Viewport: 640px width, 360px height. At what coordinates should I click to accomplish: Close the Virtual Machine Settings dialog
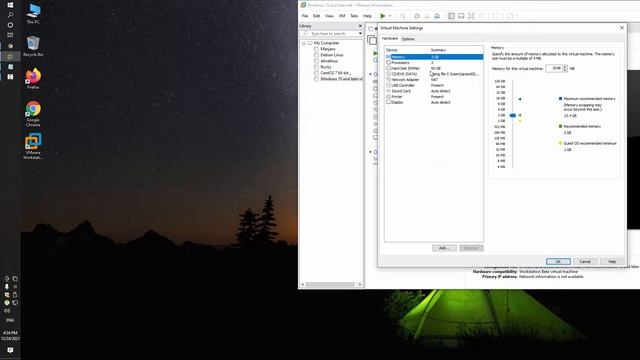point(622,28)
